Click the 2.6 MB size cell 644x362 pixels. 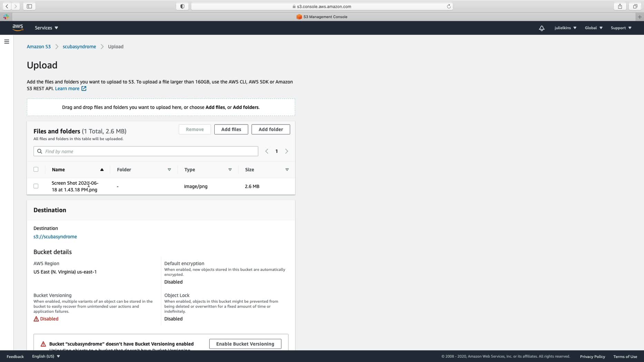pos(252,187)
